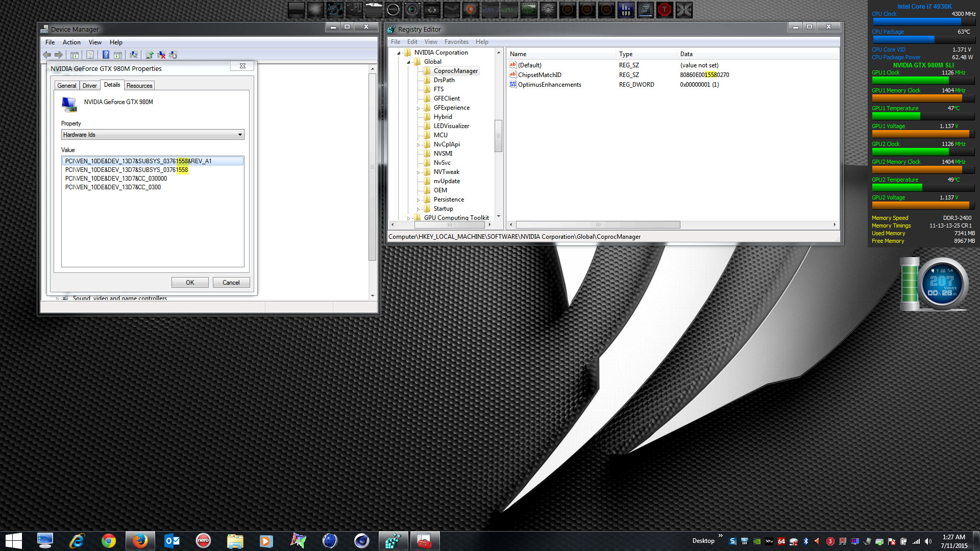The image size is (980, 551).
Task: Open Google Chrome from the taskbar
Action: [x=108, y=541]
